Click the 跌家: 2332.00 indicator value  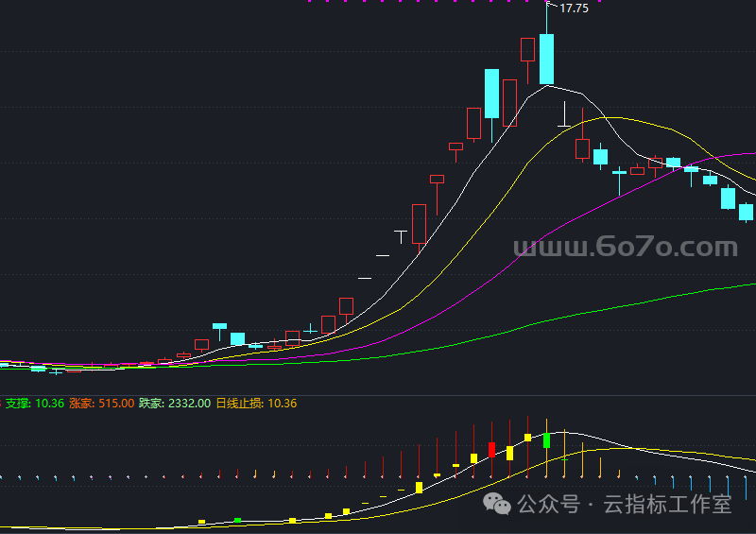tap(174, 404)
